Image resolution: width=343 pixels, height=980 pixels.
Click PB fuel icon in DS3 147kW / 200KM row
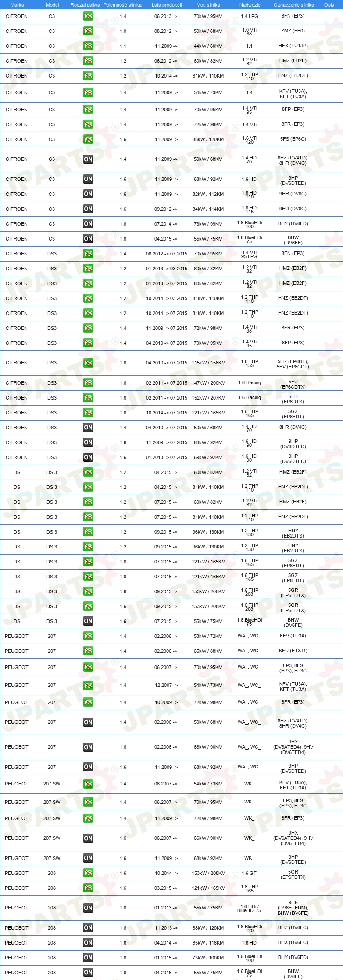(x=88, y=383)
